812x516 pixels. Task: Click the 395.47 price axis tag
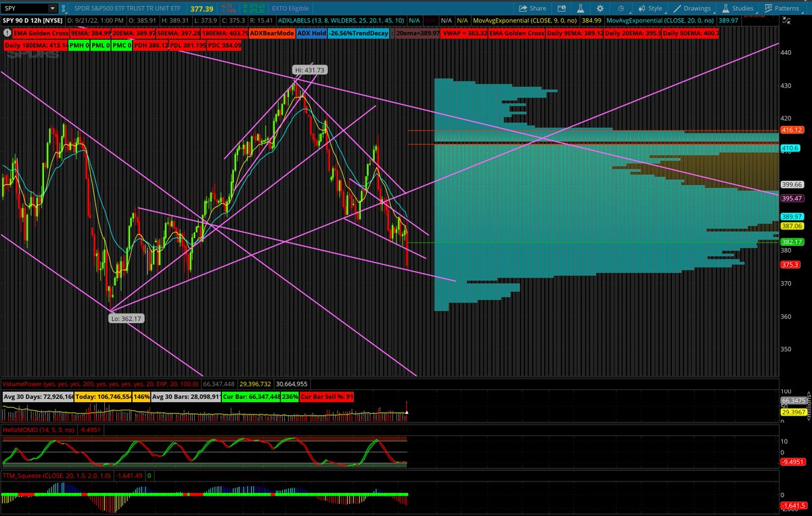791,198
